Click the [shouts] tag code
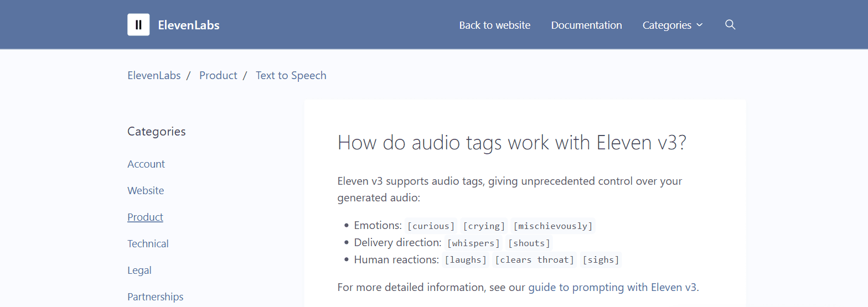 click(529, 243)
